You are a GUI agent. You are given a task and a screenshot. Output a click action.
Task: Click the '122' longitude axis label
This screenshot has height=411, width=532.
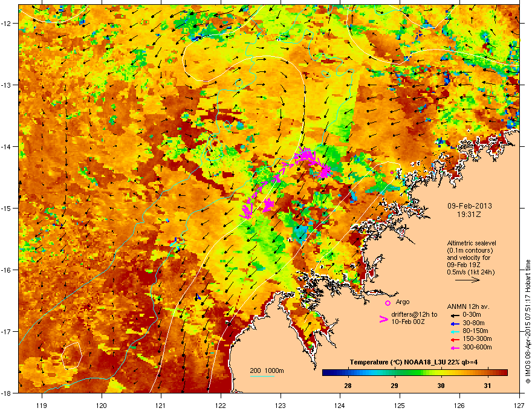[221, 406]
